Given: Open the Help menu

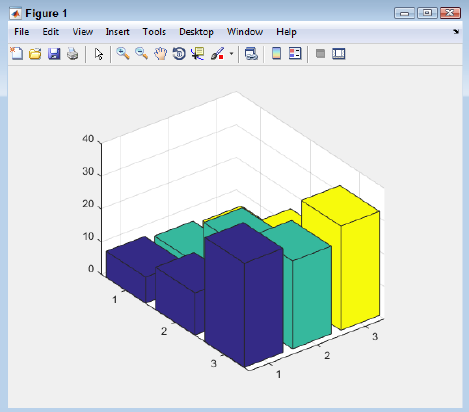Looking at the screenshot, I should coord(286,32).
